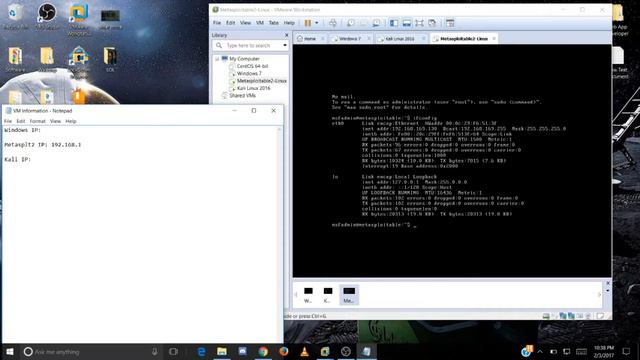
Task: Click the Cortana microphone icon
Action: 154,351
